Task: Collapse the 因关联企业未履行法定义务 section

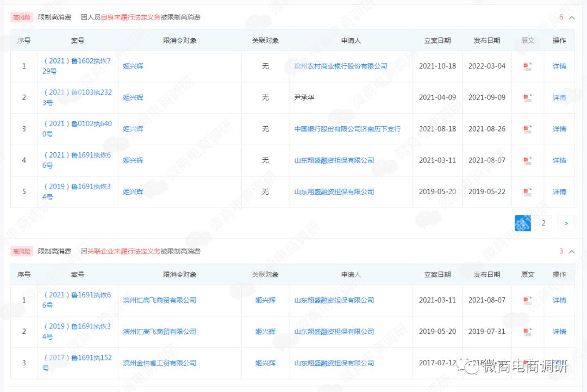Action: 571,251
